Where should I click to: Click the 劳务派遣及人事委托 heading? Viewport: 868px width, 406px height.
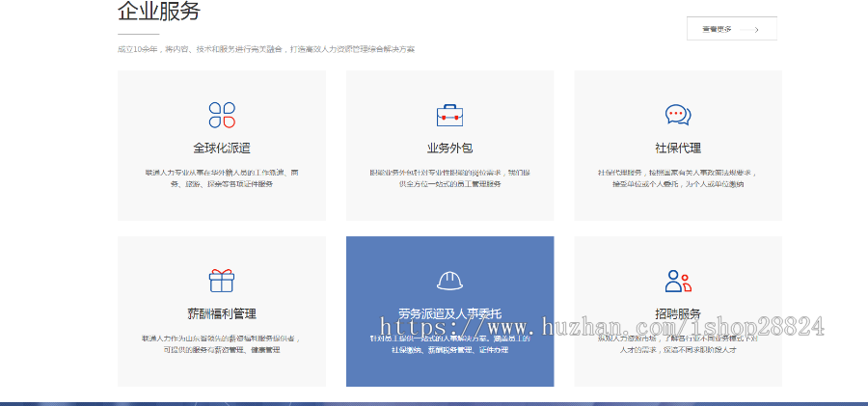click(449, 314)
